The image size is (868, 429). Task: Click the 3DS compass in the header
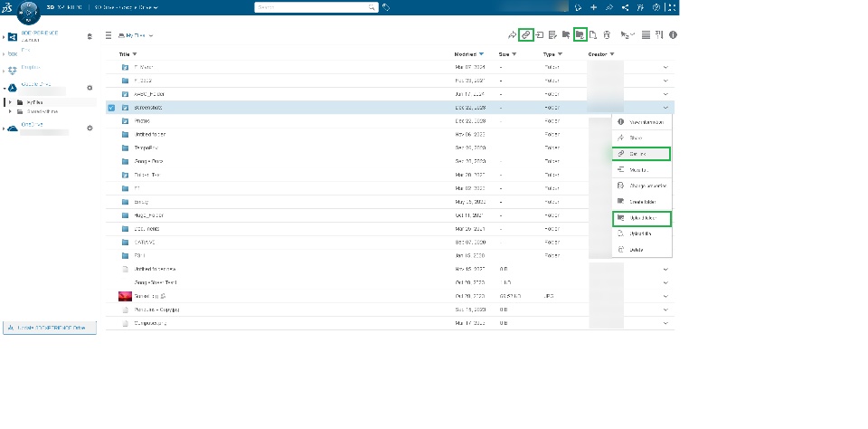pos(28,12)
